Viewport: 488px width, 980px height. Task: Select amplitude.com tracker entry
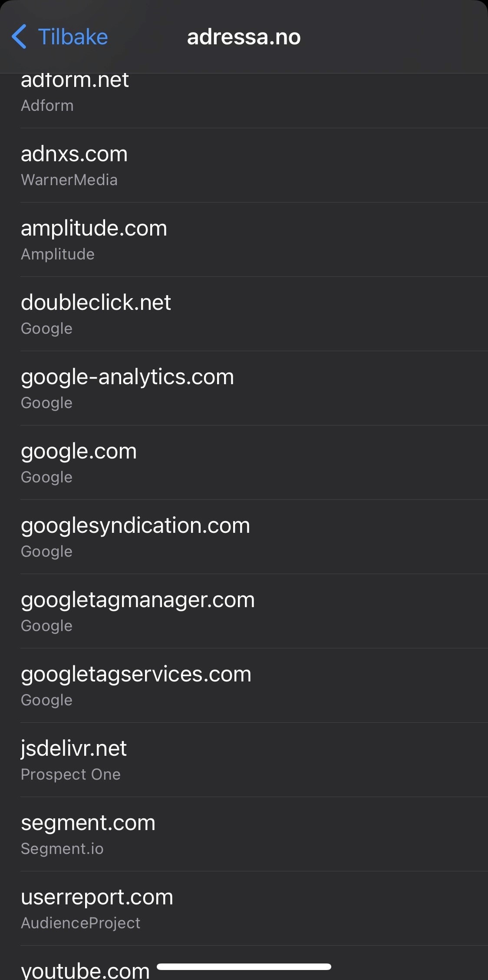[243, 240]
